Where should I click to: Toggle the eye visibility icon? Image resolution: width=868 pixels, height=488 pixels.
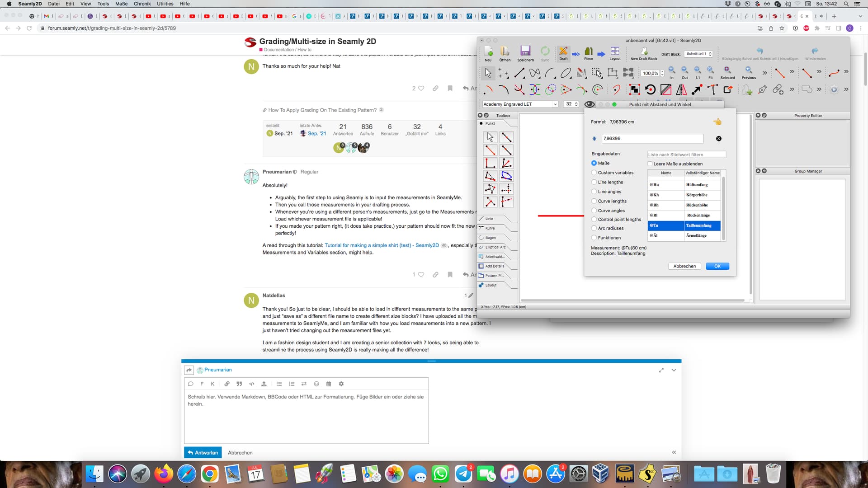(x=589, y=104)
